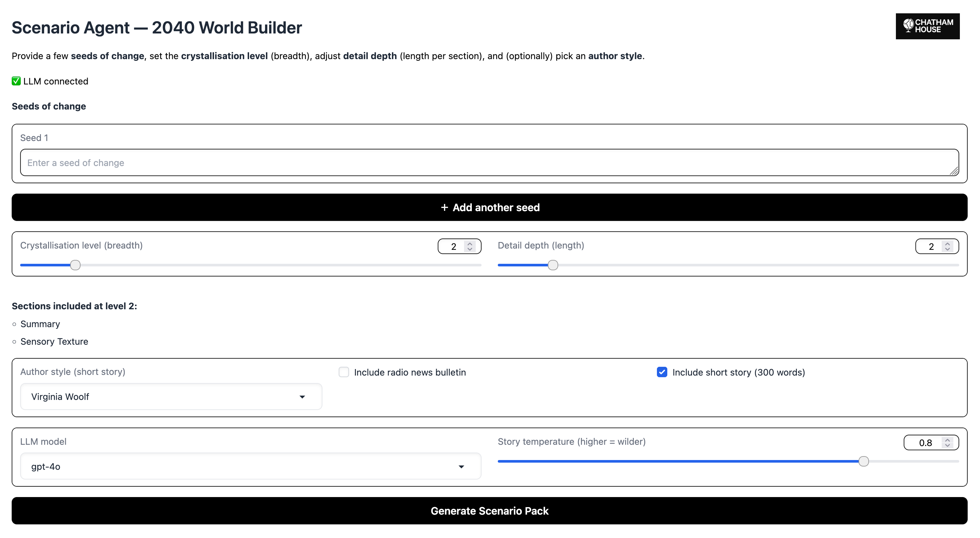Open the LLM model dropdown showing gpt-4o

251,466
